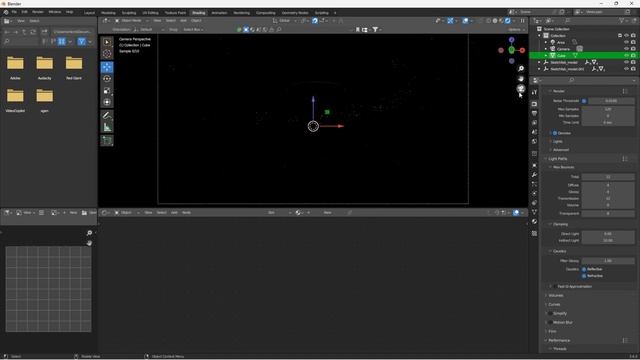640x360 pixels.
Task: Activate the Move tool
Action: tap(107, 67)
